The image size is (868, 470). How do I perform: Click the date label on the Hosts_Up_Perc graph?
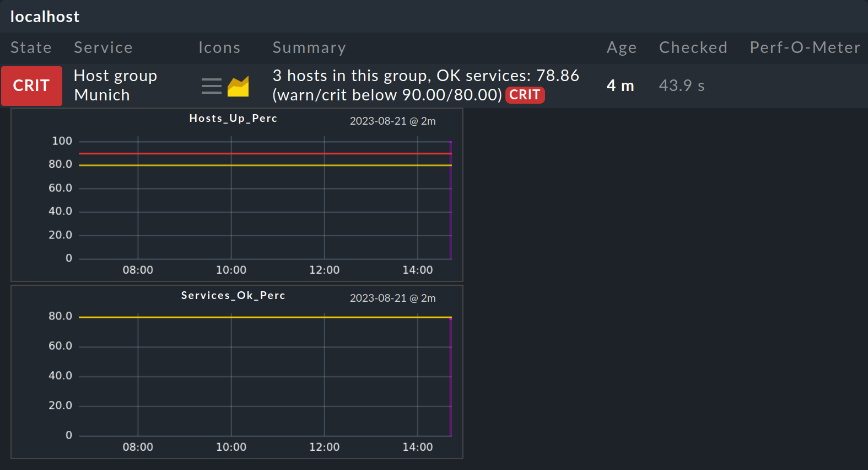[x=392, y=121]
